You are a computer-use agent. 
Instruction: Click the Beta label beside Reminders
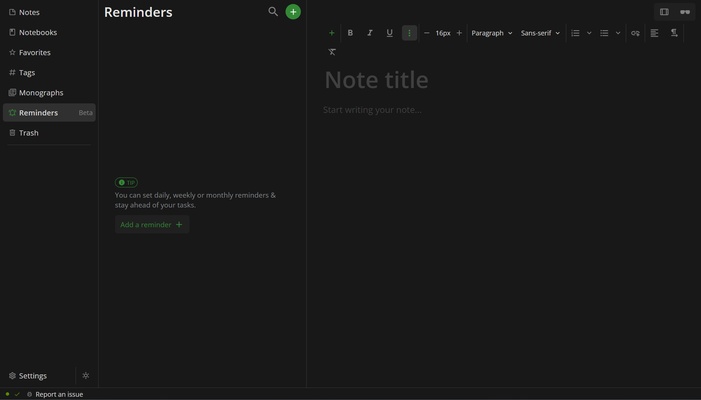(85, 113)
